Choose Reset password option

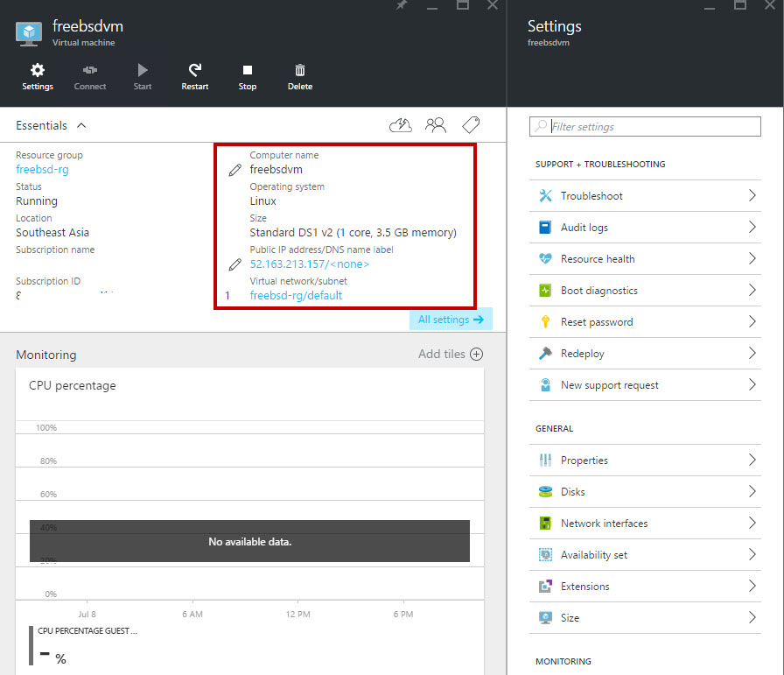(x=645, y=321)
